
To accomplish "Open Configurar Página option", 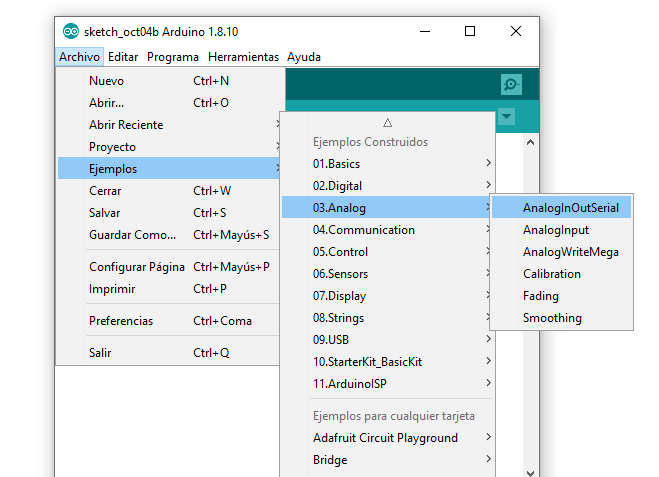I will point(169,267).
